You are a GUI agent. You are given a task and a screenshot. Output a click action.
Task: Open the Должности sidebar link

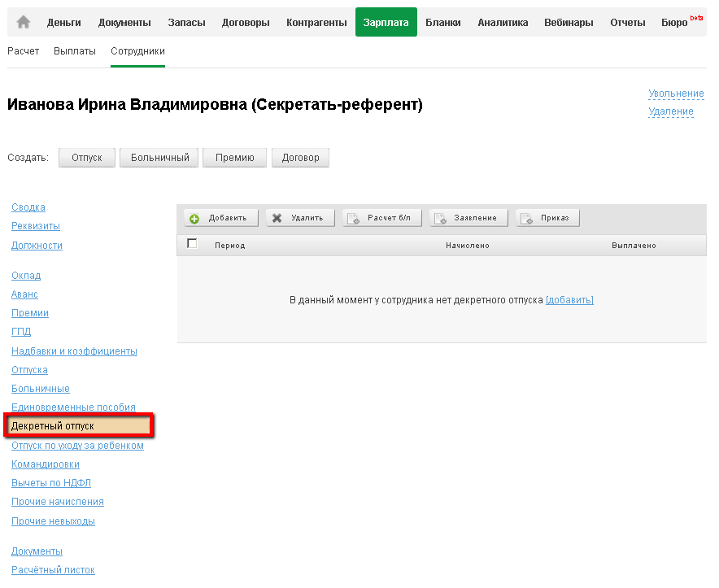click(37, 246)
